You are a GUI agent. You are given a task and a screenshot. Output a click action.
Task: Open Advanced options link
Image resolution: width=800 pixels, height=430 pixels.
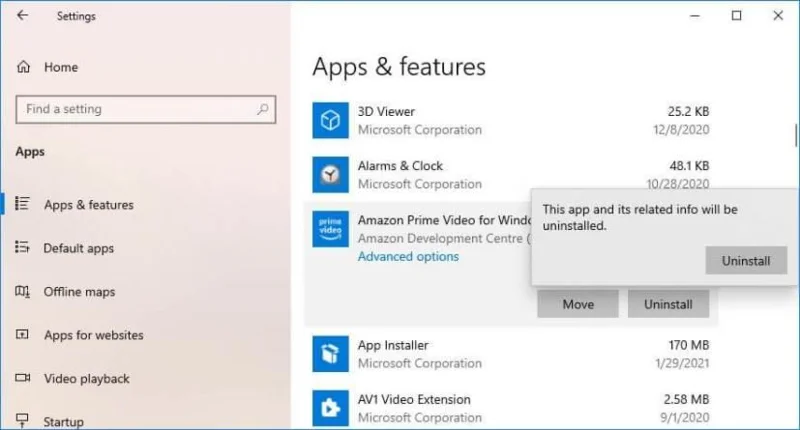point(408,257)
